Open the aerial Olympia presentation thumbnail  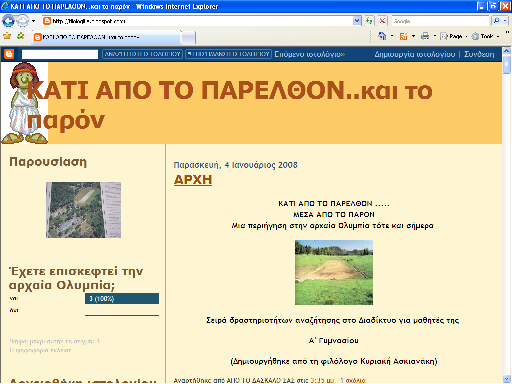tap(83, 210)
